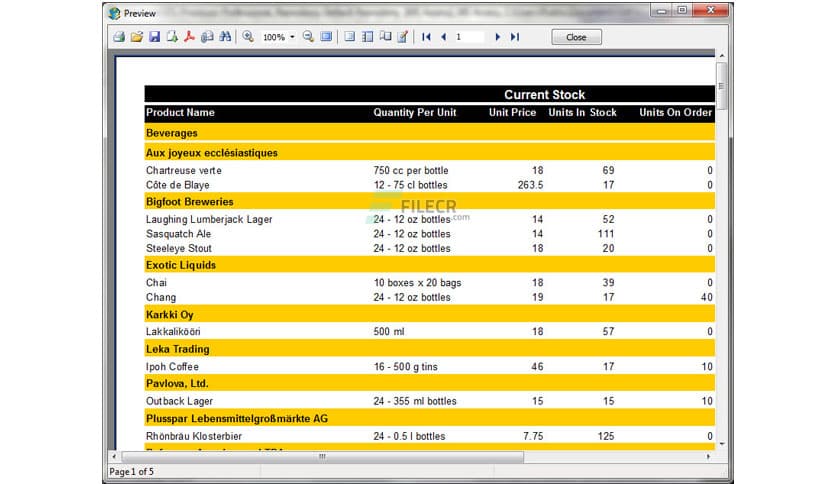
Task: Click the 'Chartreuse verte' product name
Action: pos(184,171)
